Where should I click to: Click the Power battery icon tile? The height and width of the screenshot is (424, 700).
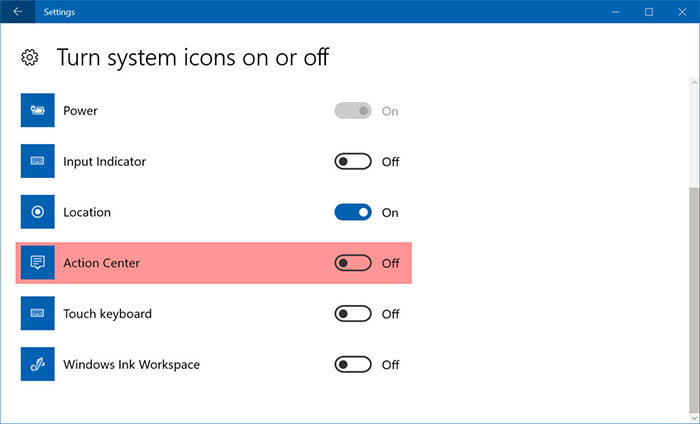tap(38, 110)
